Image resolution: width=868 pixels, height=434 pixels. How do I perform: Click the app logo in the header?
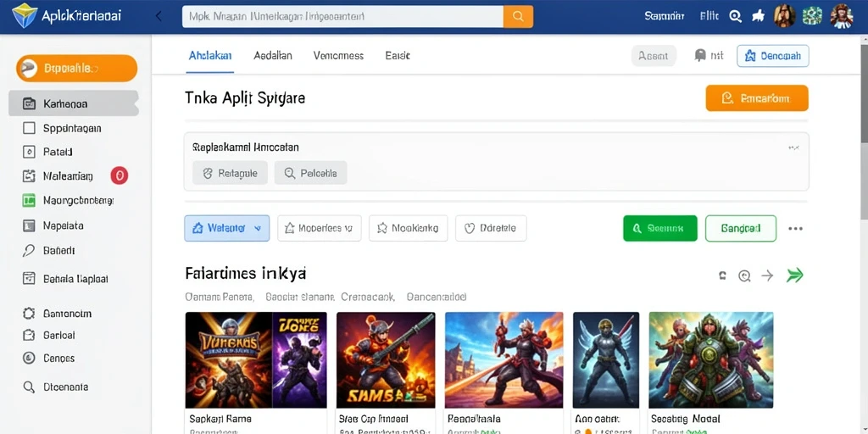[25, 16]
